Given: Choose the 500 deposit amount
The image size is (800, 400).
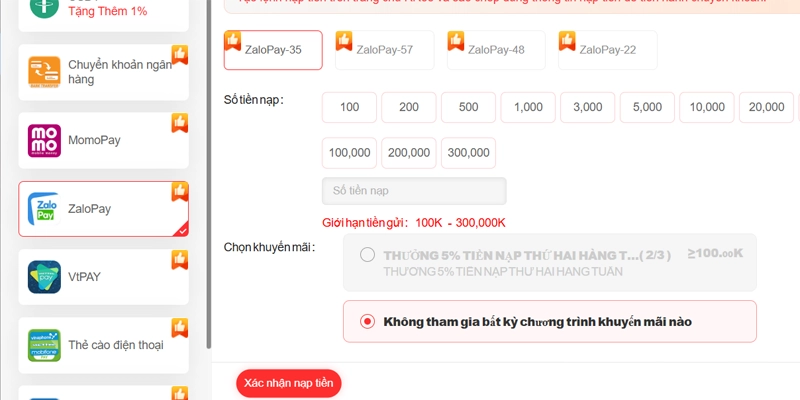Looking at the screenshot, I should click(468, 107).
